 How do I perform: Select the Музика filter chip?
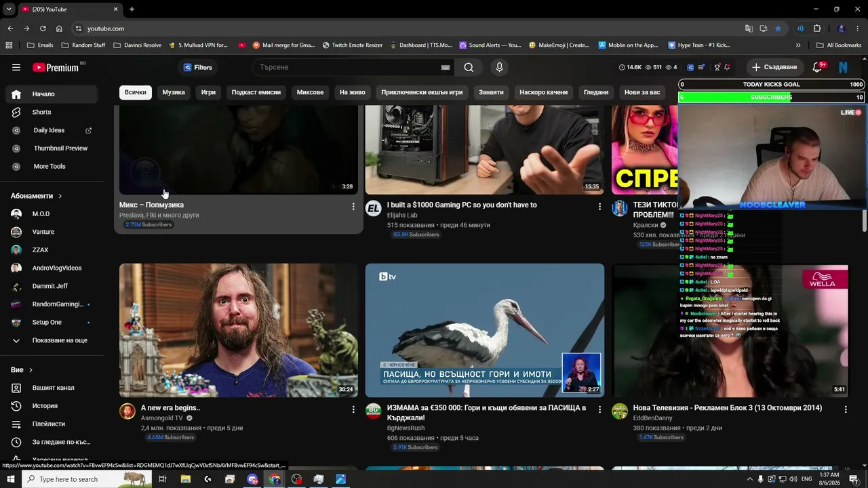(x=174, y=92)
